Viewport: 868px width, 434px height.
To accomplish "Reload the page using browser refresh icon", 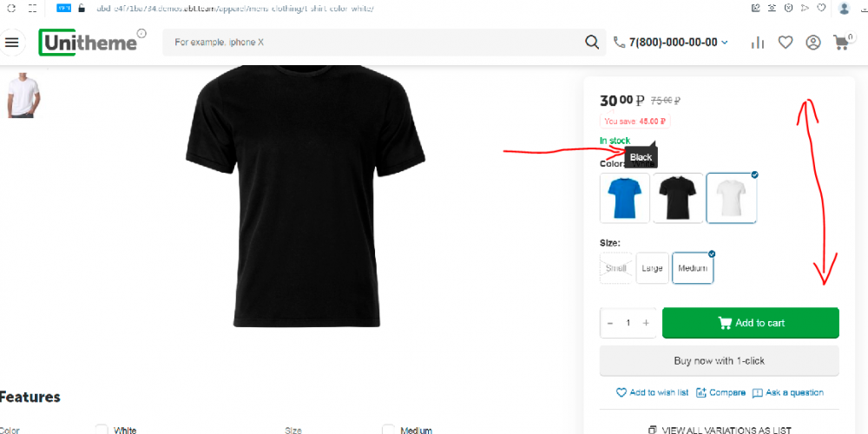I will [11, 9].
